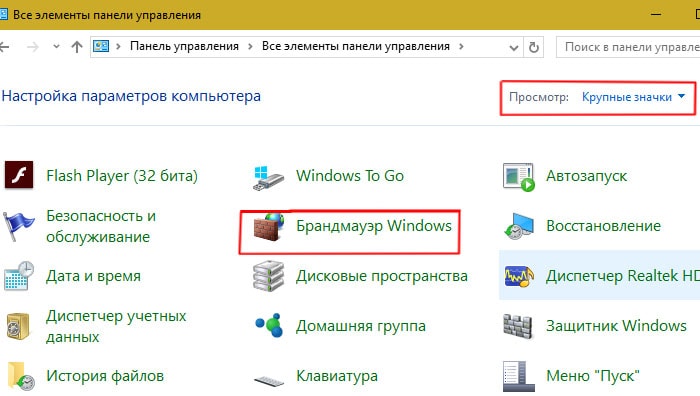Click the Защитник Windows wall icon

click(x=518, y=326)
